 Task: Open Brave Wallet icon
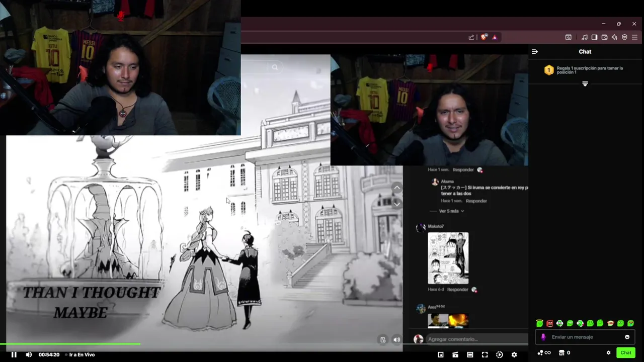[x=604, y=37]
